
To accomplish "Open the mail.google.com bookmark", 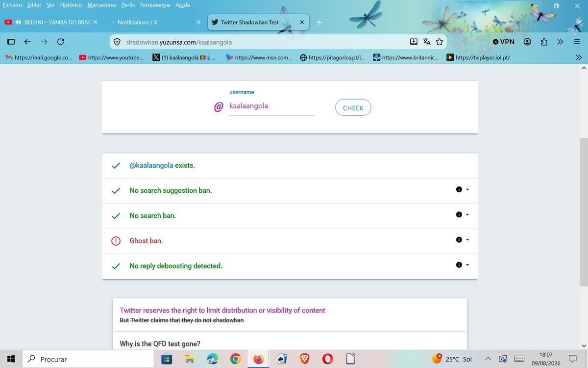I will tap(39, 57).
